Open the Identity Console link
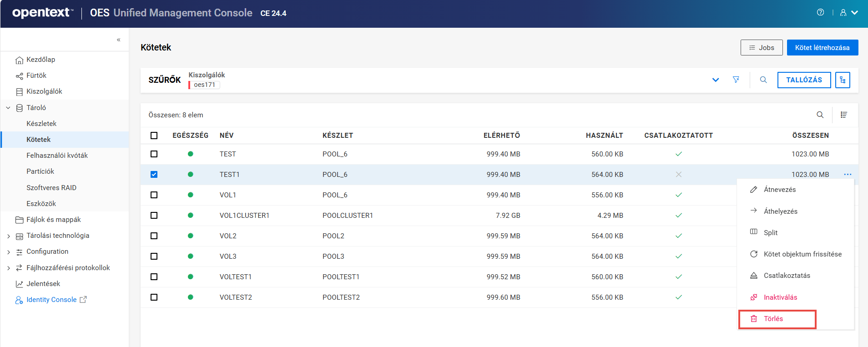Viewport: 868px width, 347px height. pos(51,300)
